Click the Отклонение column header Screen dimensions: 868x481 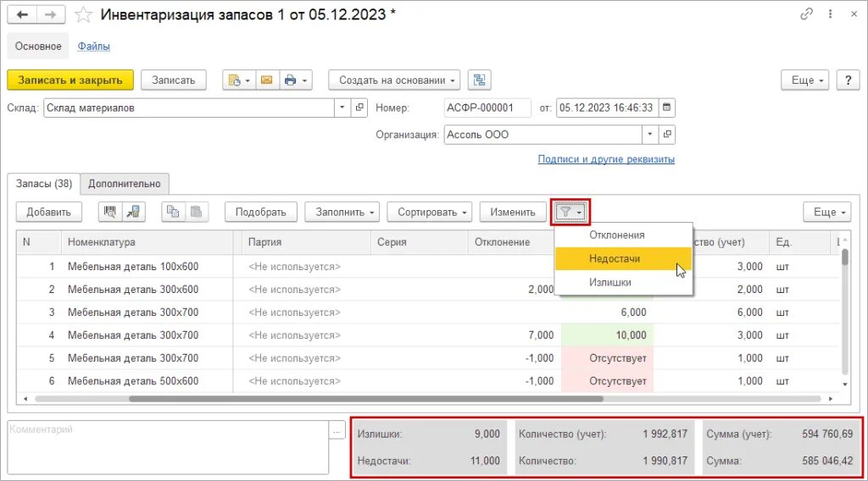tap(511, 242)
